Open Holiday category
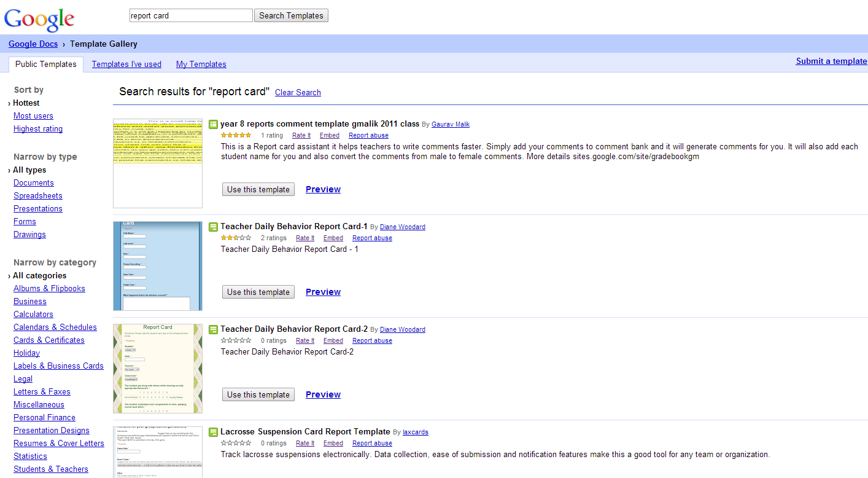The height and width of the screenshot is (478, 868). (x=26, y=353)
